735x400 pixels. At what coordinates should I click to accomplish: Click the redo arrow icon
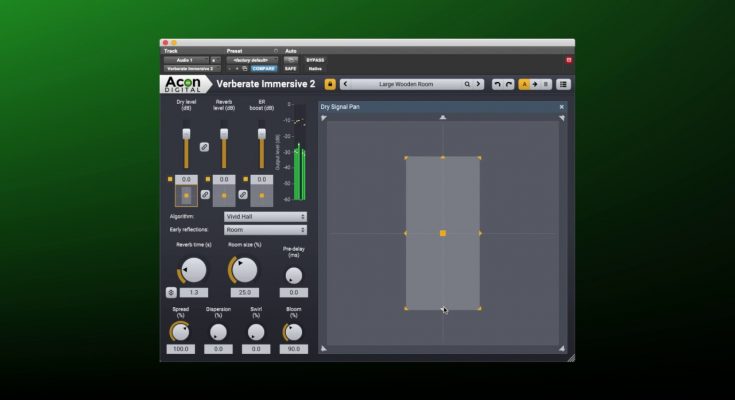(509, 84)
